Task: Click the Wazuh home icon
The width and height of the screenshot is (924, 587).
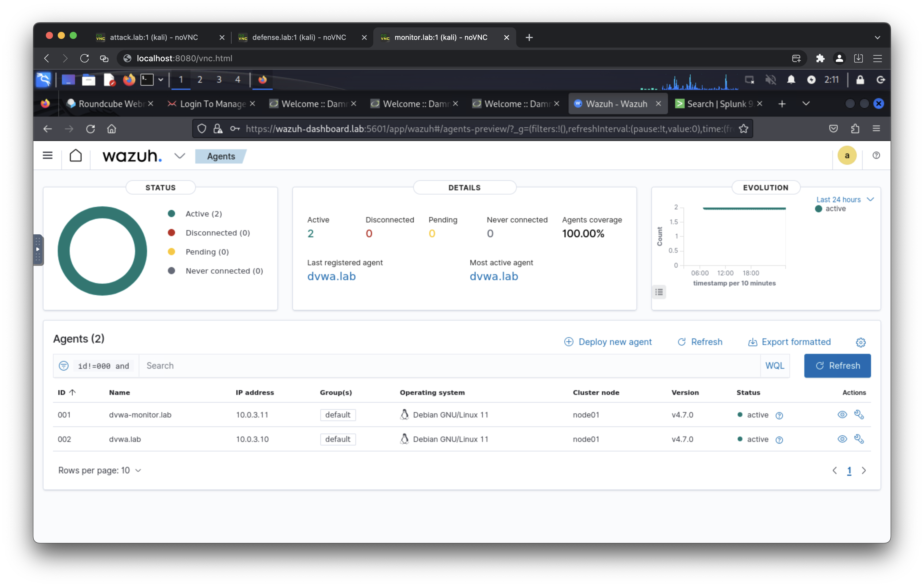Action: click(76, 156)
